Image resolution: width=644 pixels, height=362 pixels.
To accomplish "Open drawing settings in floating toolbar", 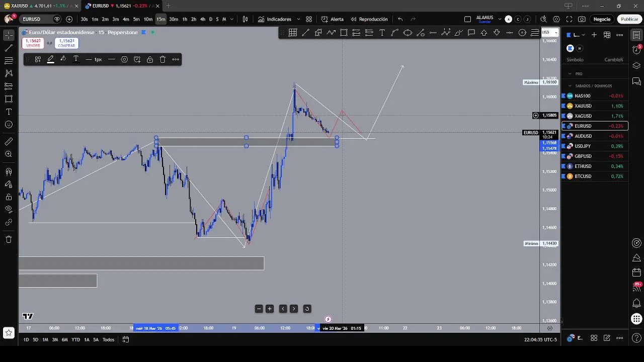I will coord(124,59).
